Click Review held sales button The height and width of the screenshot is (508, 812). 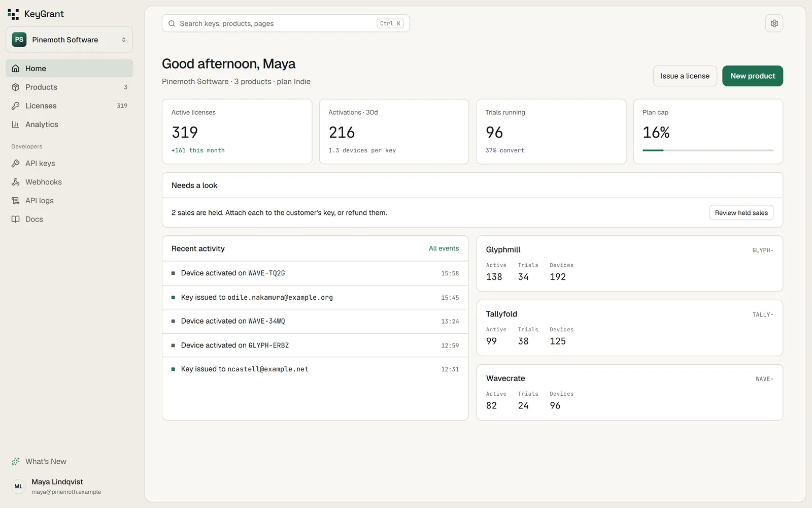coord(741,213)
